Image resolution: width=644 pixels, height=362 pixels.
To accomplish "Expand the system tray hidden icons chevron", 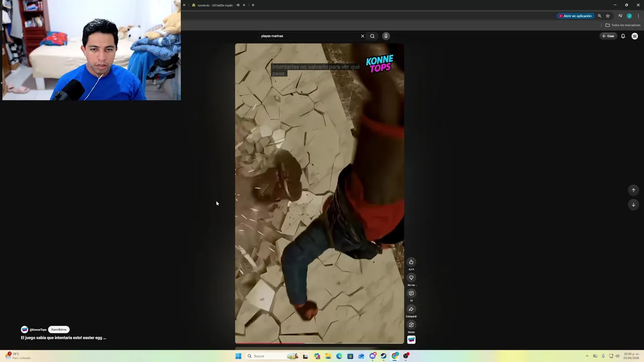I will [x=587, y=356].
